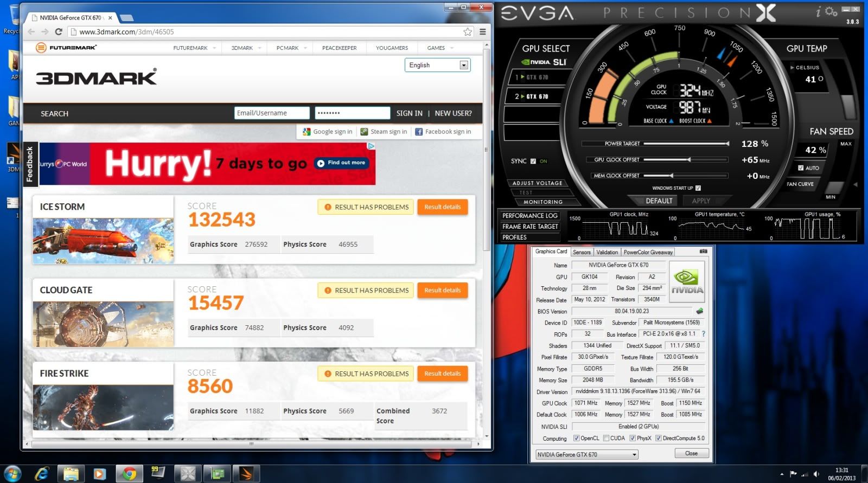This screenshot has height=483, width=868.
Task: Open EVGA Precision settings gear
Action: coord(831,11)
